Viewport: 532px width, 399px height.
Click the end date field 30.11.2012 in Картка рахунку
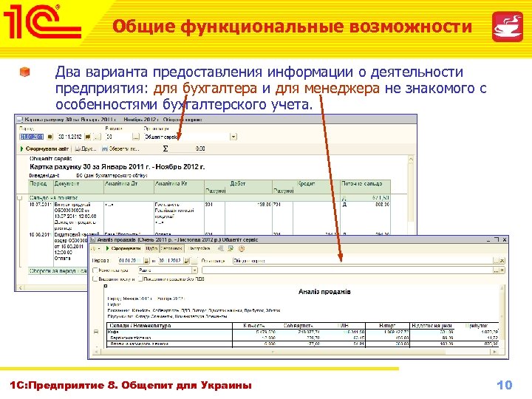coord(70,137)
